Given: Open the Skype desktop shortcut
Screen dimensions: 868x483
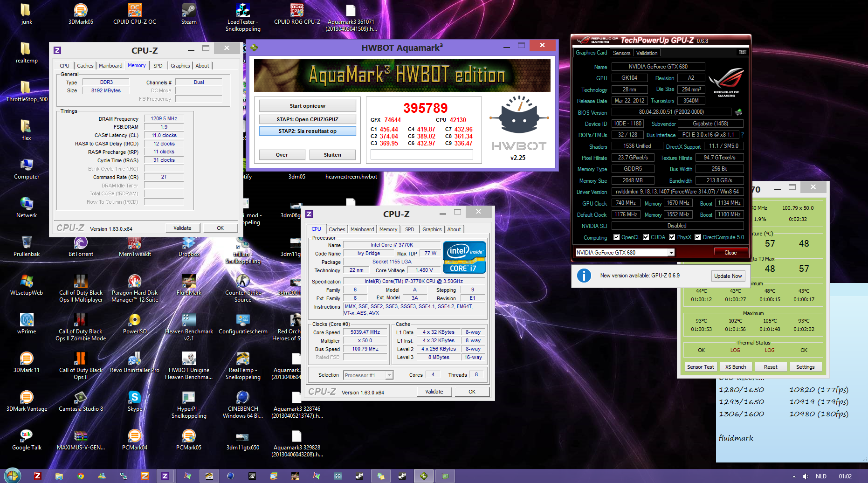Looking at the screenshot, I should click(135, 401).
